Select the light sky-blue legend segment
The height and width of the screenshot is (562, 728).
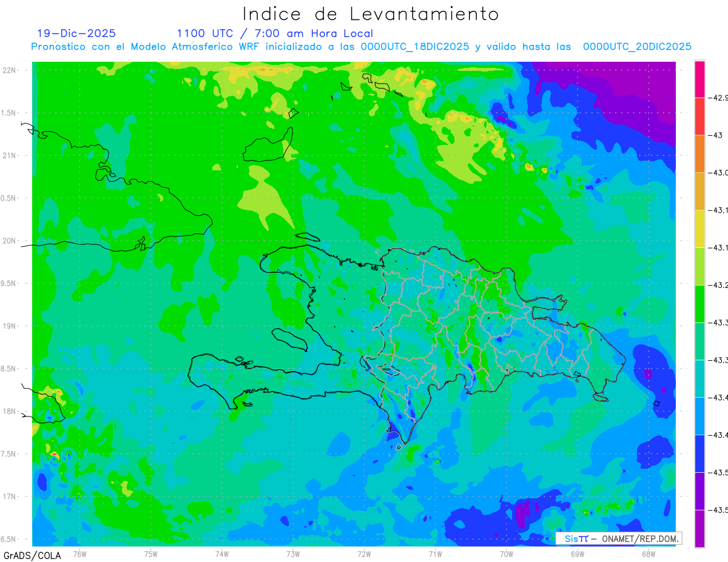(x=699, y=416)
